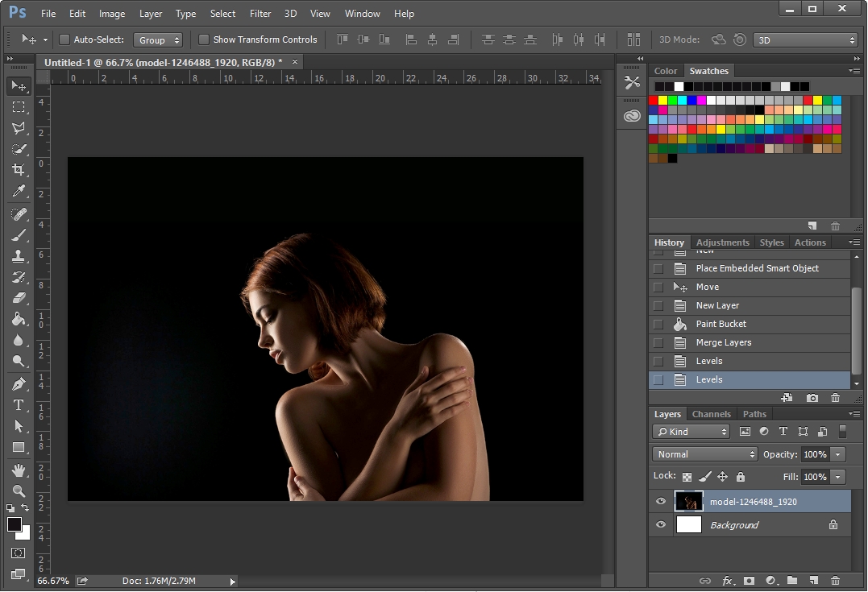Image resolution: width=868 pixels, height=592 pixels.
Task: Hide the Background layer visibility eye
Action: 661,525
